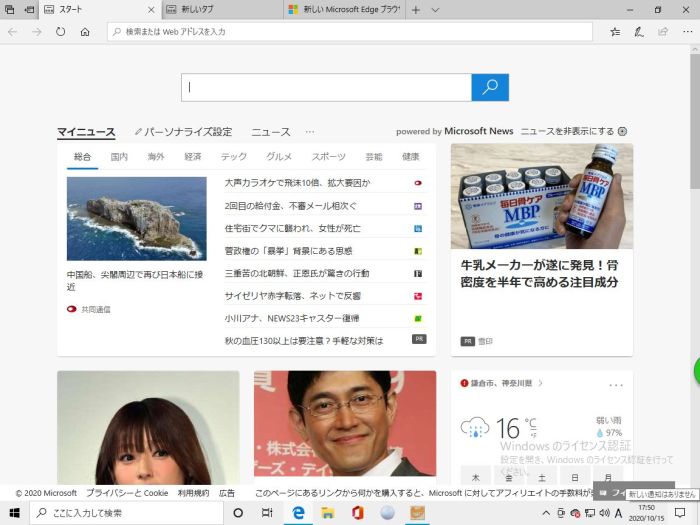This screenshot has width=700, height=525.
Task: Click the Bing search magnifier button
Action: coord(490,87)
